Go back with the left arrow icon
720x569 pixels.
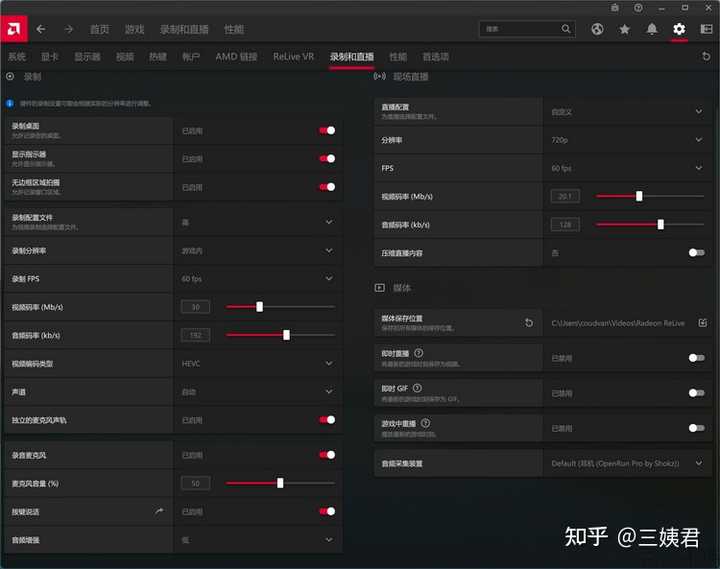point(40,29)
